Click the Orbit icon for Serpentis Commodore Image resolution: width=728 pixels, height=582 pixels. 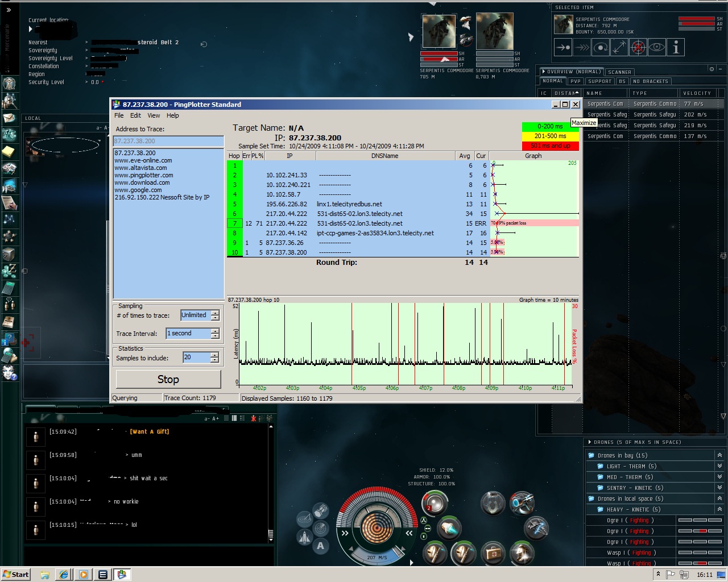(601, 48)
